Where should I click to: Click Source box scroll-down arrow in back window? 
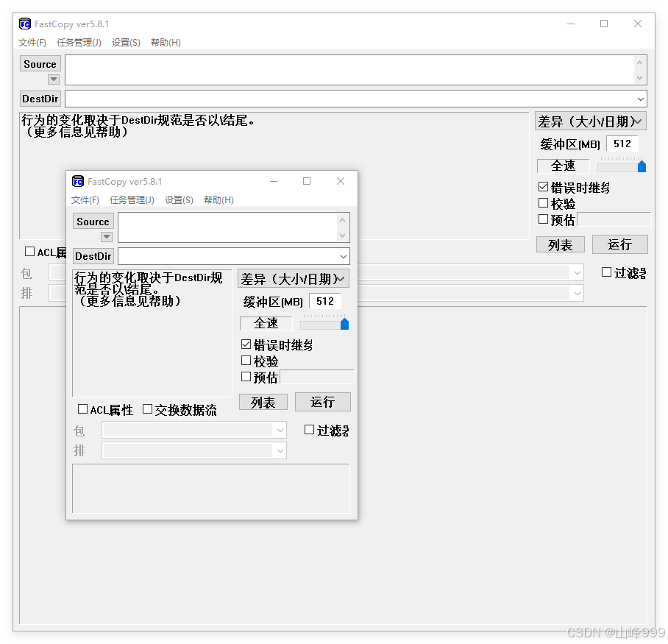(x=639, y=77)
